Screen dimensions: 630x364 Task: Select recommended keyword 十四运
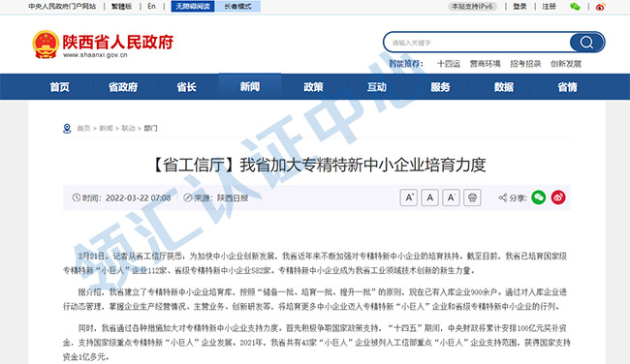(x=449, y=63)
